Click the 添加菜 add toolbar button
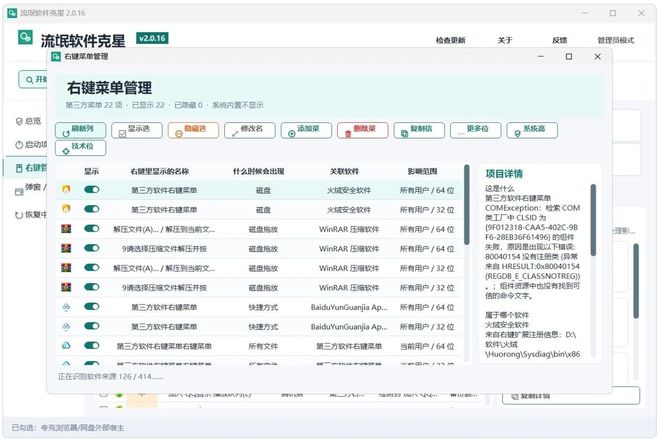Image resolution: width=660 pixels, height=442 pixels. pyautogui.click(x=306, y=130)
